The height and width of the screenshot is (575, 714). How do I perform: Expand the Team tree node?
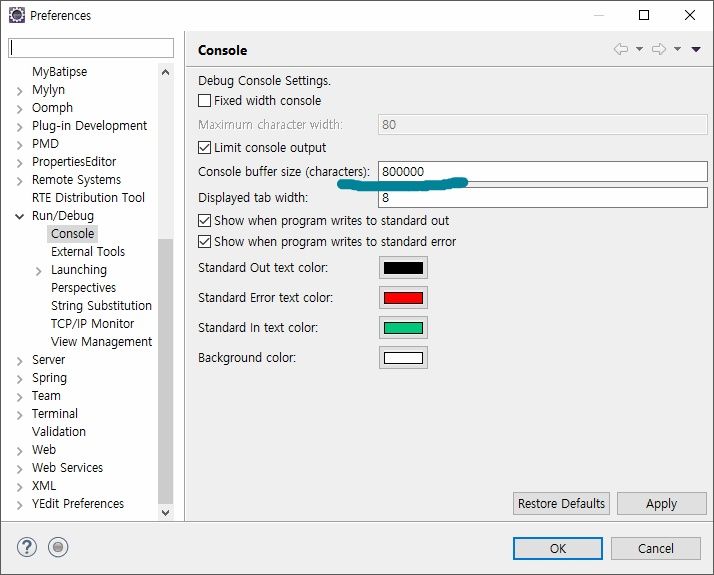click(x=20, y=397)
